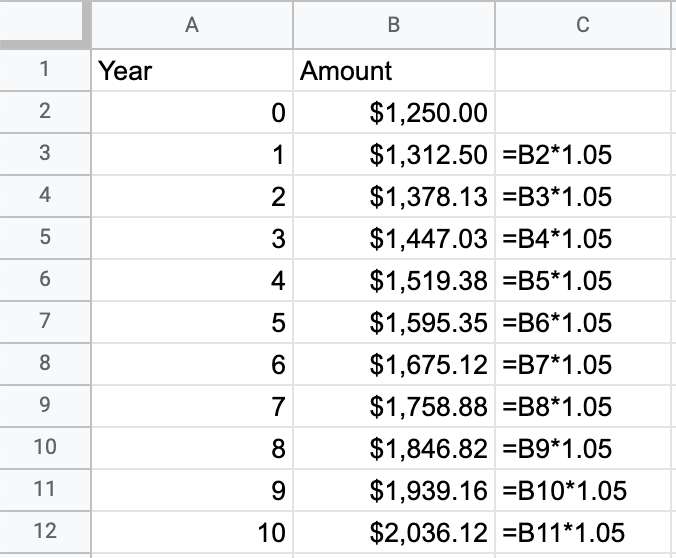
Task: Select Year cell in the $1,312.50 row
Action: pos(192,154)
